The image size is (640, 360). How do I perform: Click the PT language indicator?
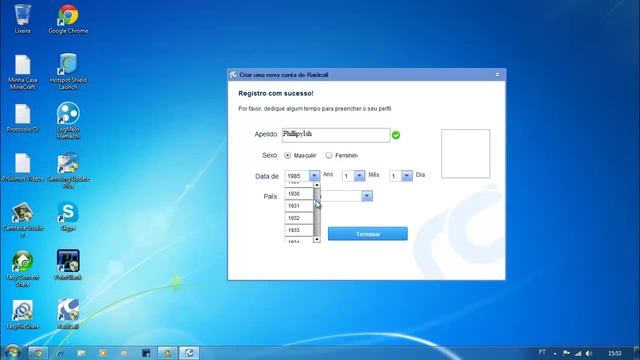coord(542,352)
